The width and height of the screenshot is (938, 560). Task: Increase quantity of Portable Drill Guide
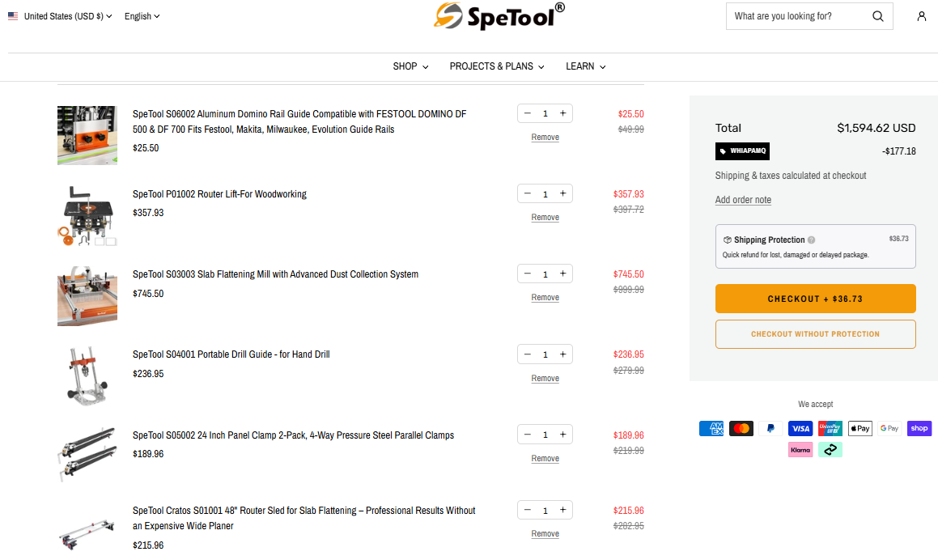click(x=563, y=354)
